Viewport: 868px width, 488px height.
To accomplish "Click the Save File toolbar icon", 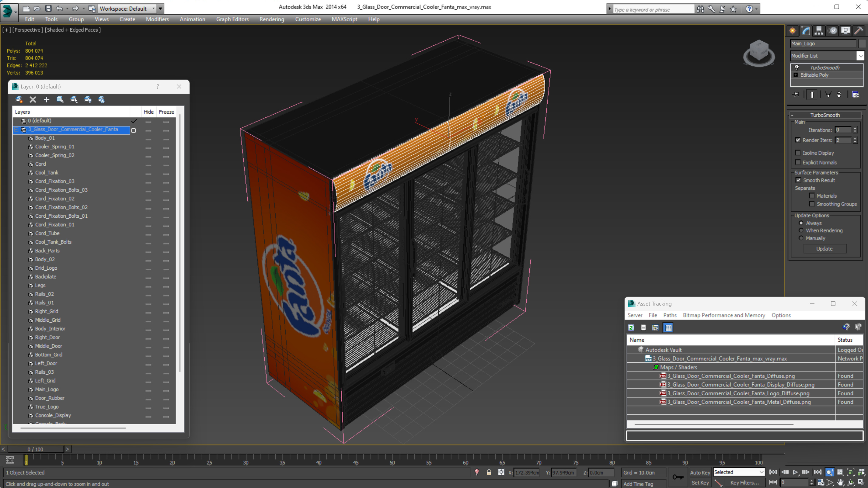I will coord(48,9).
